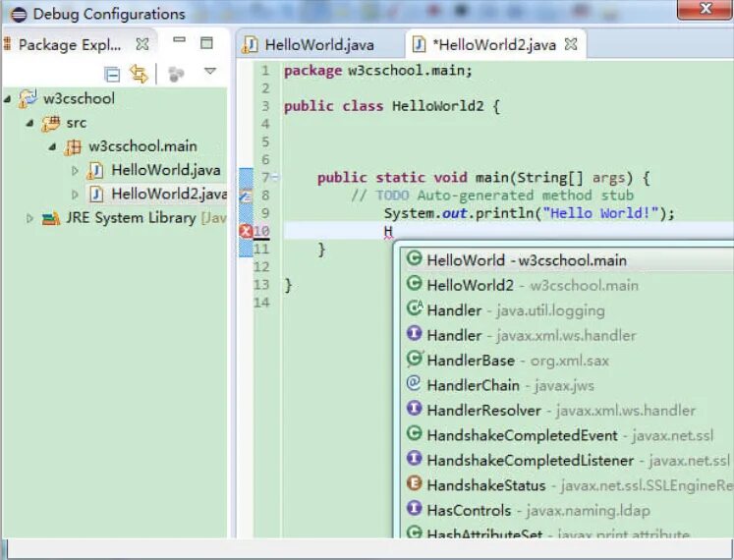Click the interface icon beside HasControls

(414, 508)
